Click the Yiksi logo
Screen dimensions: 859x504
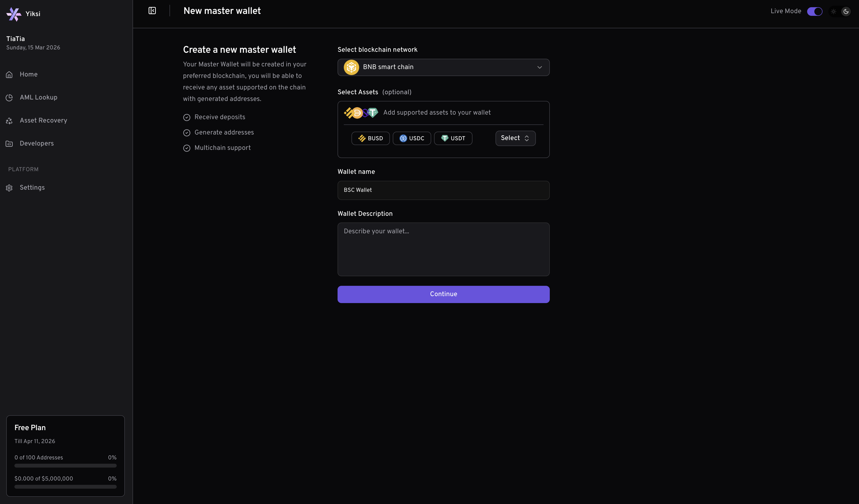click(14, 14)
